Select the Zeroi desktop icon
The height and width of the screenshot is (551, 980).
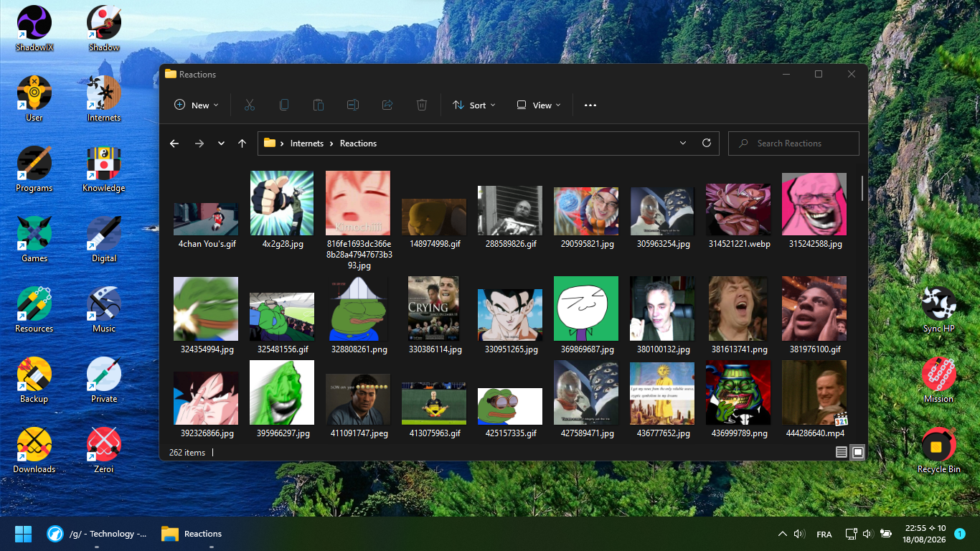click(x=104, y=451)
